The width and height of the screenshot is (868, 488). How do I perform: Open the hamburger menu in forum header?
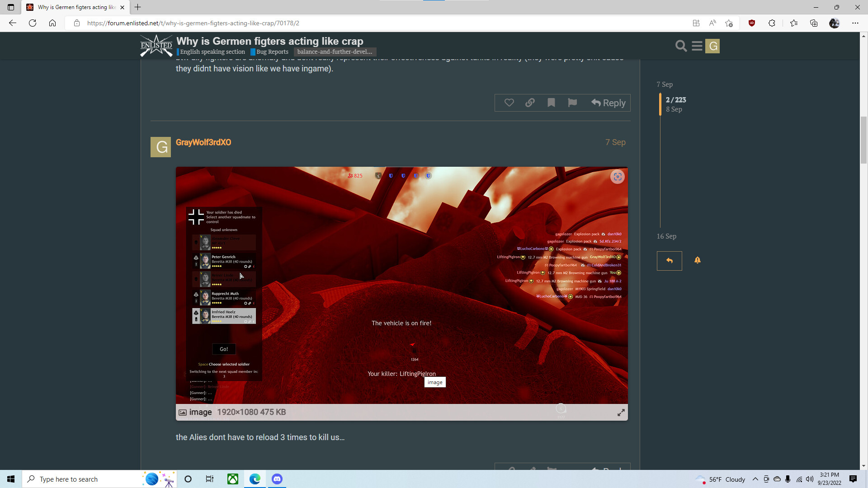click(697, 46)
